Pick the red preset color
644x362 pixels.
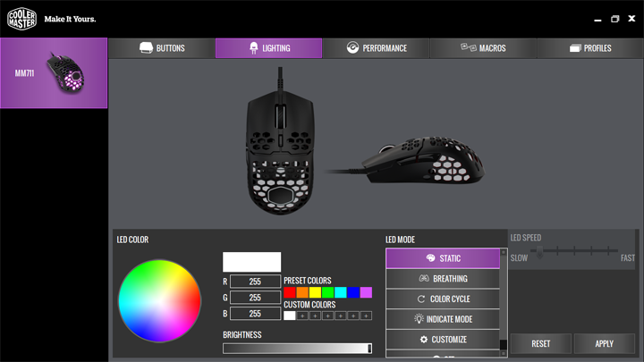290,292
